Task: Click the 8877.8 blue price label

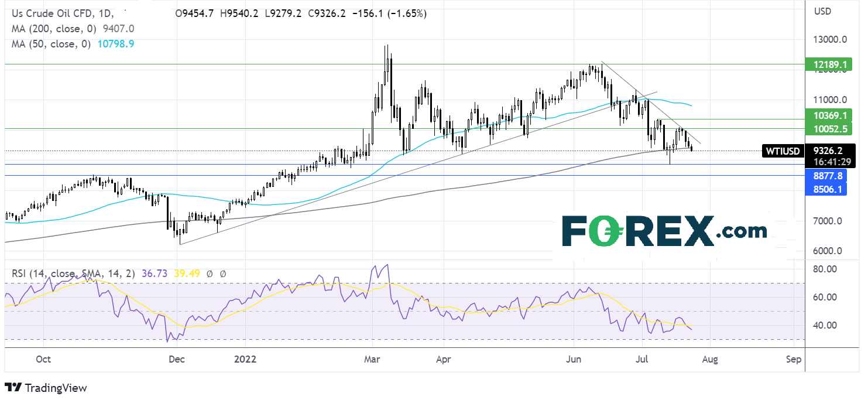Action: pyautogui.click(x=827, y=176)
